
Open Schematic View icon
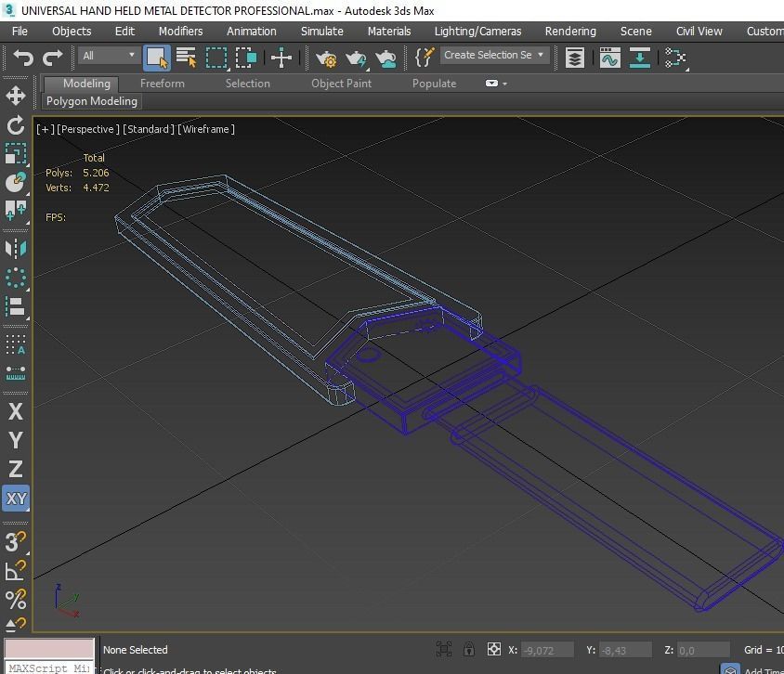(x=675, y=58)
